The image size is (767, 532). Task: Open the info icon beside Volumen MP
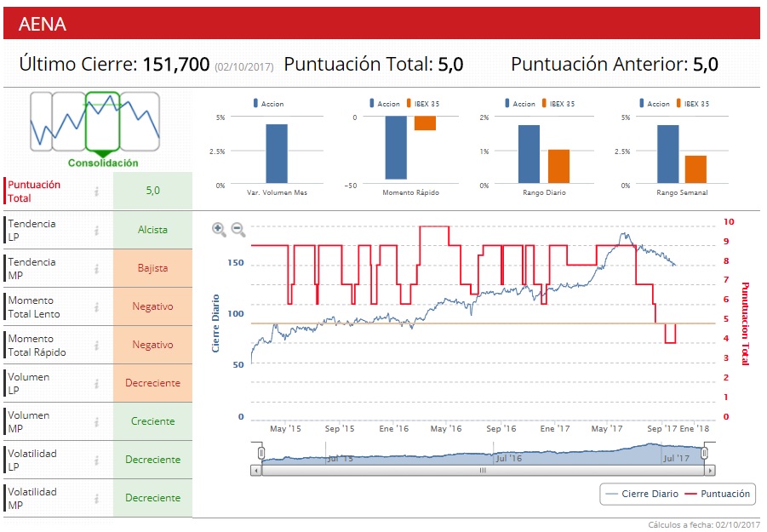pyautogui.click(x=97, y=421)
